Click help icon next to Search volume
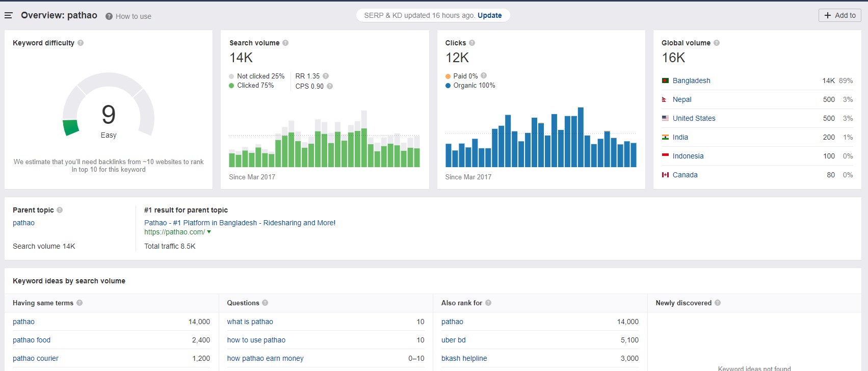The height and width of the screenshot is (371, 868). [285, 43]
